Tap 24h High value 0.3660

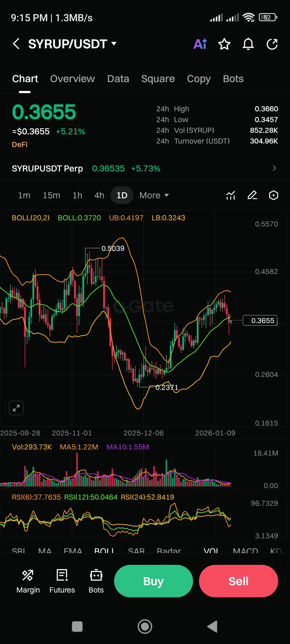266,109
